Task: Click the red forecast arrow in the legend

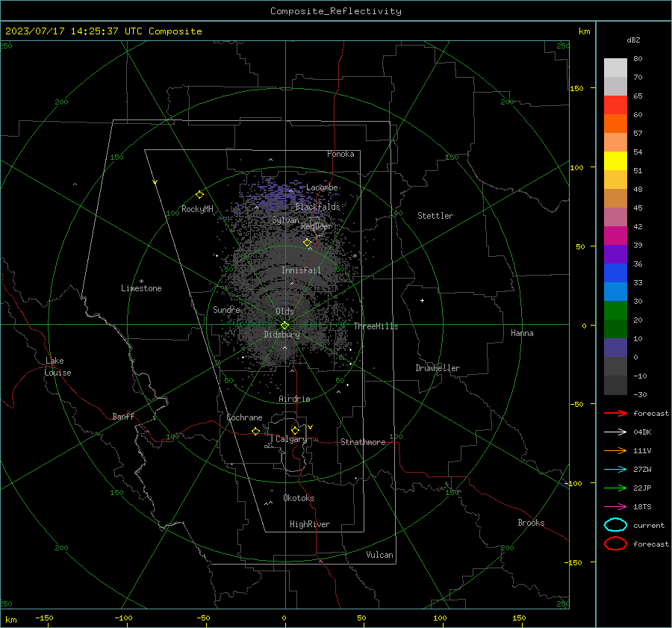Action: tap(615, 413)
